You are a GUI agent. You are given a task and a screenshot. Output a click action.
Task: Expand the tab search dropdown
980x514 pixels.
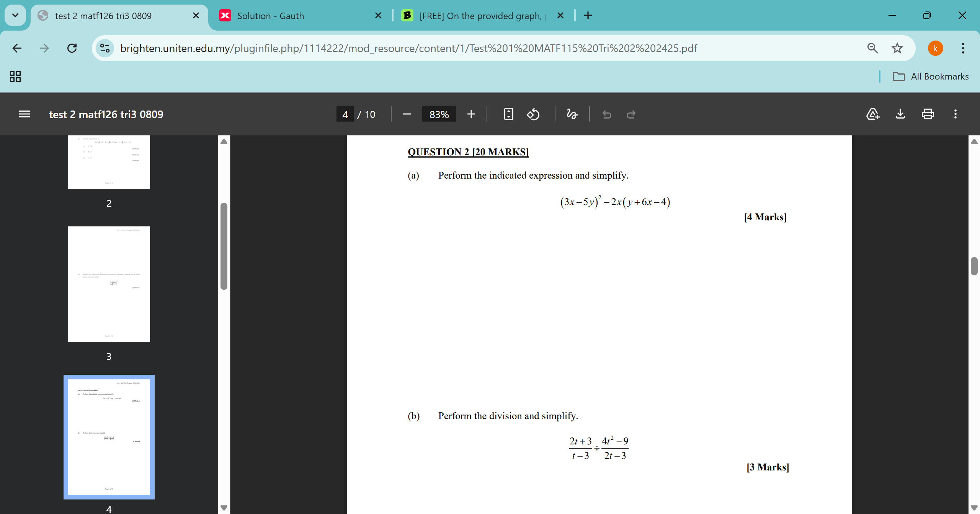pyautogui.click(x=15, y=15)
